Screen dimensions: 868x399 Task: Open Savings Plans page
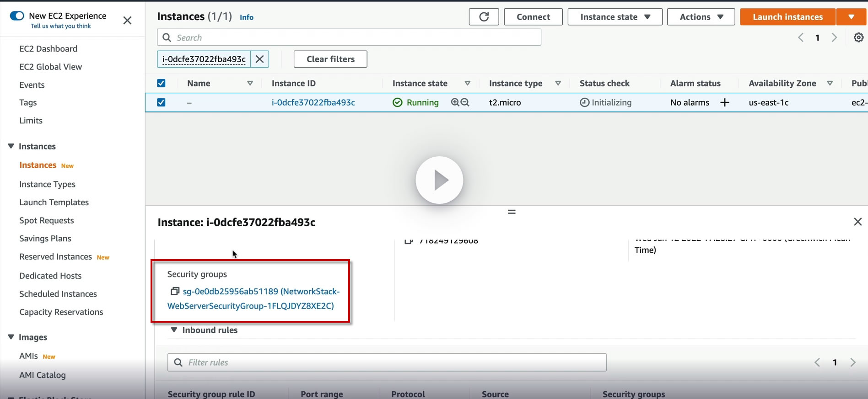(45, 238)
